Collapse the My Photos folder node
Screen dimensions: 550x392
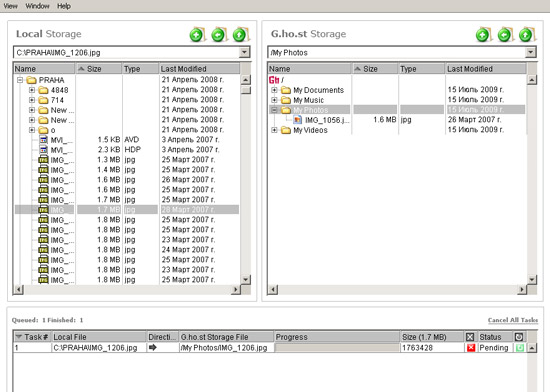pyautogui.click(x=274, y=110)
